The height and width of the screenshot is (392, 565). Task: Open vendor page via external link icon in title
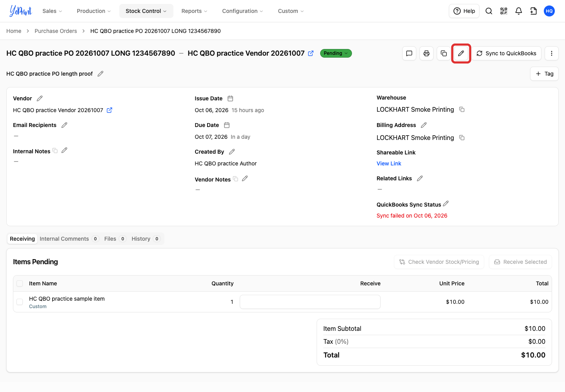(x=311, y=53)
